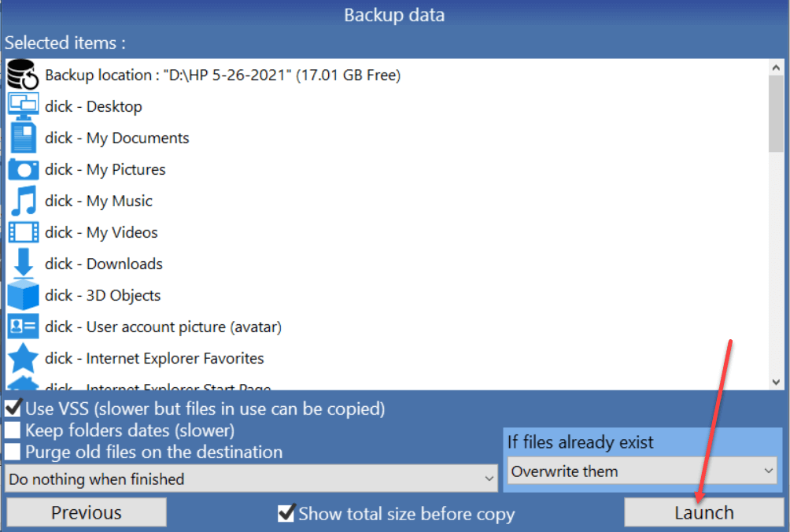Click the list scrollbar down arrow

click(776, 382)
